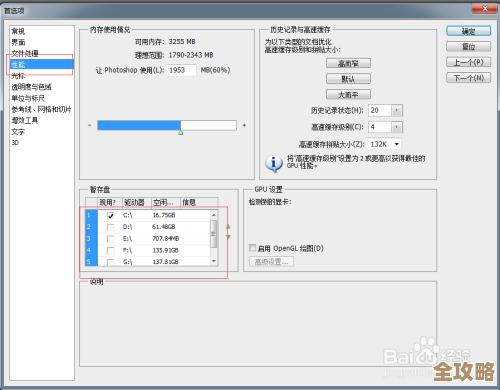500x390 pixels.
Task: Uncheck the C:\ scratch disk checkbox
Action: pyautogui.click(x=110, y=215)
